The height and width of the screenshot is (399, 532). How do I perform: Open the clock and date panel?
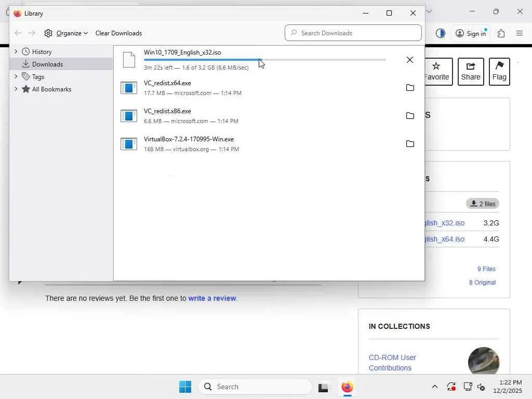click(508, 387)
